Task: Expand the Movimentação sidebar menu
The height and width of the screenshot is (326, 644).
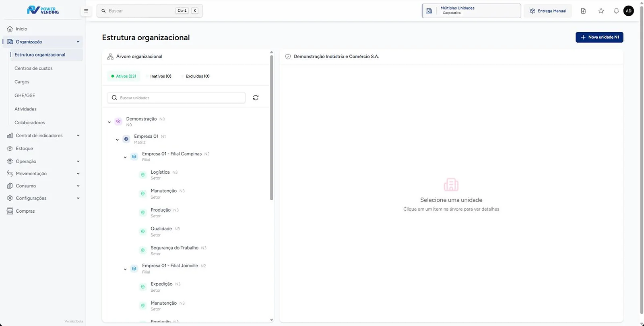Action: [x=78, y=174]
